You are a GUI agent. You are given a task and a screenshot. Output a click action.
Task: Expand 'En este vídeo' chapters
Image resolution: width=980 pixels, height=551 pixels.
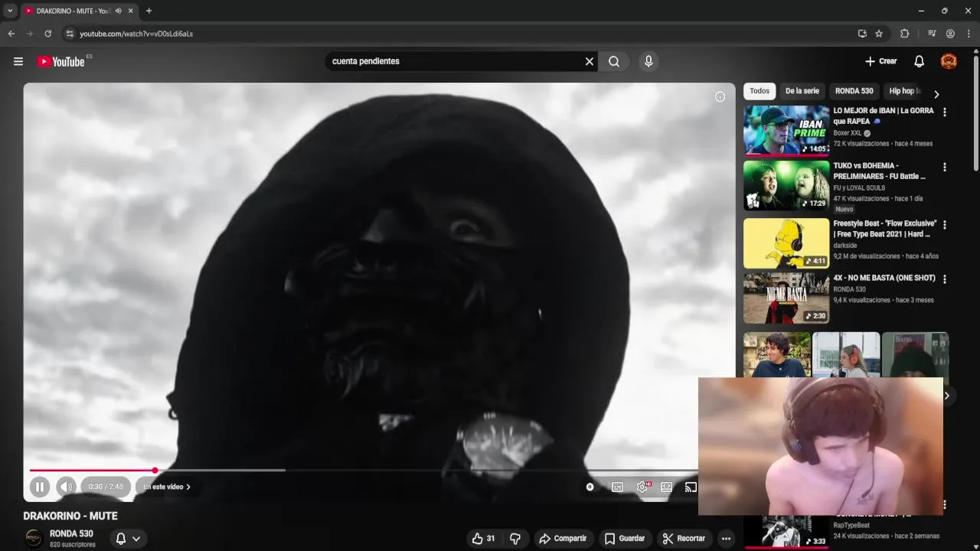[167, 487]
